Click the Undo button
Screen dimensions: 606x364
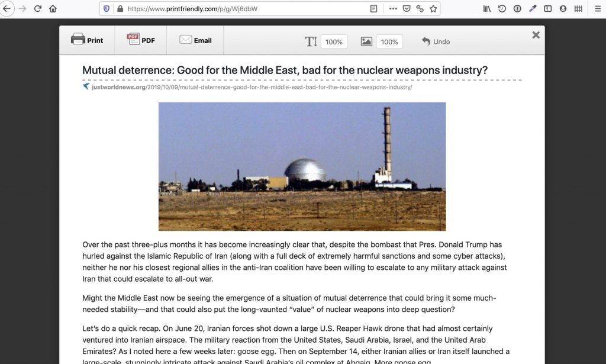[436, 41]
